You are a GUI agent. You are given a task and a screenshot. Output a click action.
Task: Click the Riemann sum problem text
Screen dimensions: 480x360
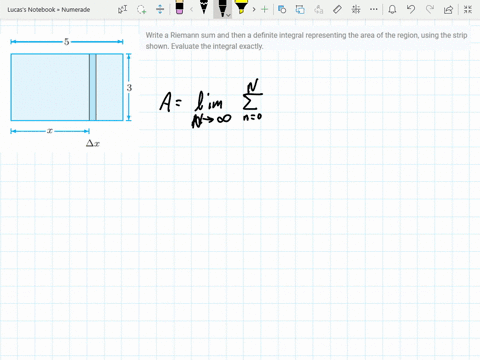306,41
